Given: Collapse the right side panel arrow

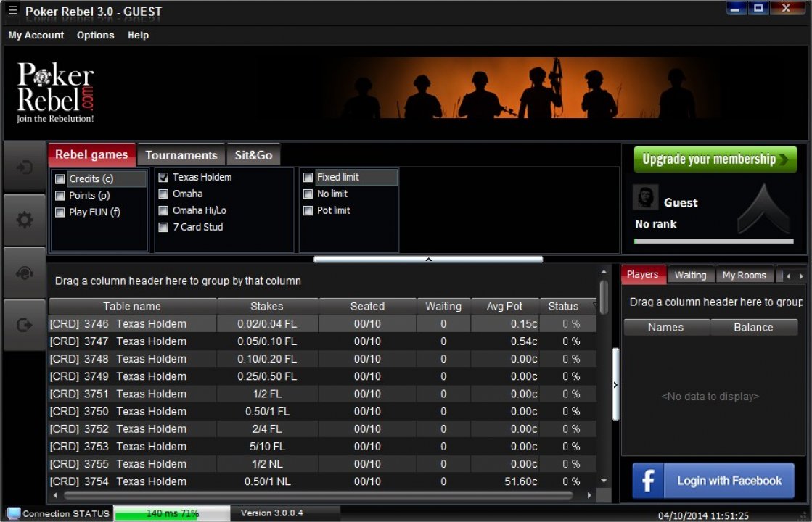Looking at the screenshot, I should (x=615, y=384).
